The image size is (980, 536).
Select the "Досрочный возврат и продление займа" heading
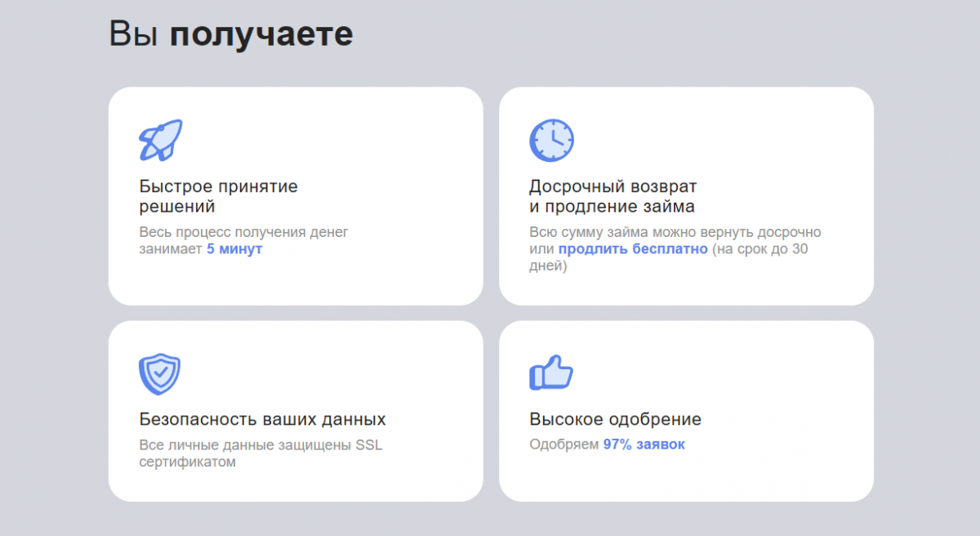pyautogui.click(x=612, y=196)
